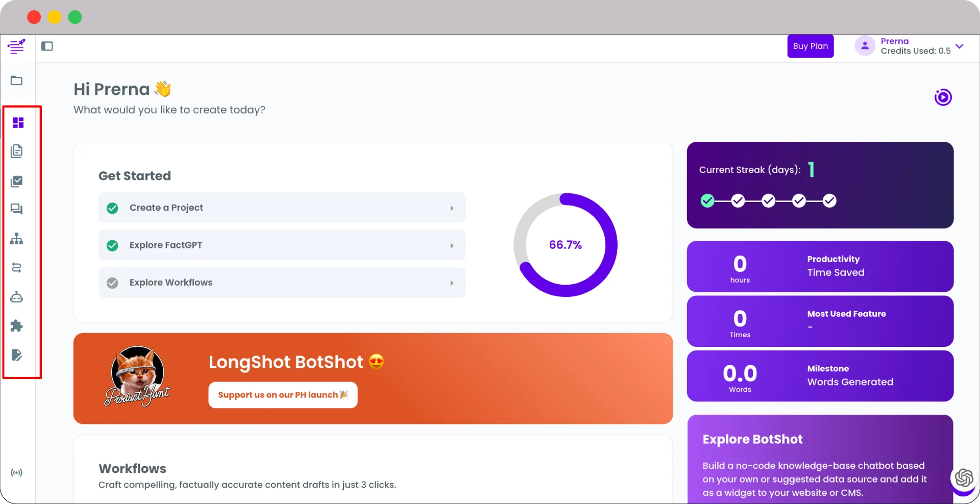Expand the Create a Project arrow

pyautogui.click(x=452, y=208)
